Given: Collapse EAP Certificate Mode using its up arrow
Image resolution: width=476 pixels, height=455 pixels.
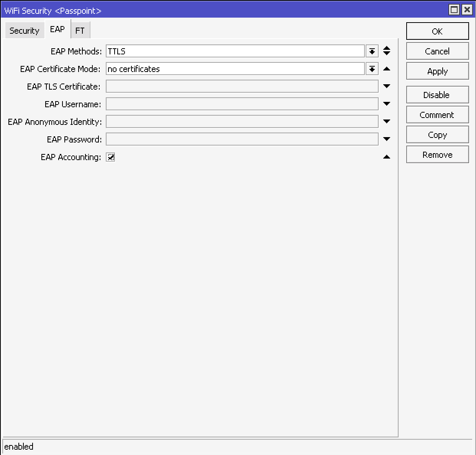Looking at the screenshot, I should click(x=387, y=69).
